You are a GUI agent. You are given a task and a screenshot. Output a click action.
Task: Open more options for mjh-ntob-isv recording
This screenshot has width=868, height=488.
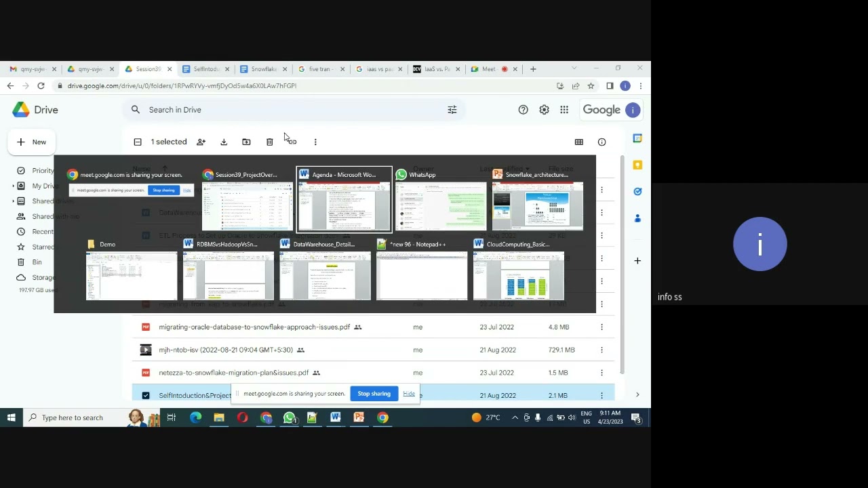(601, 350)
